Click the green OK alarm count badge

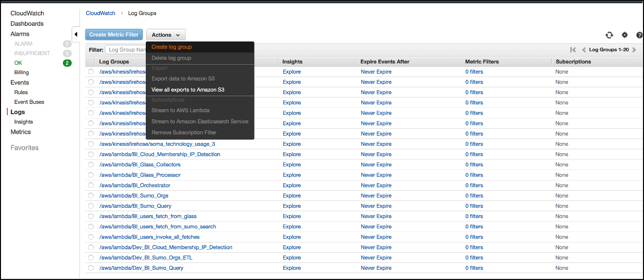(67, 63)
